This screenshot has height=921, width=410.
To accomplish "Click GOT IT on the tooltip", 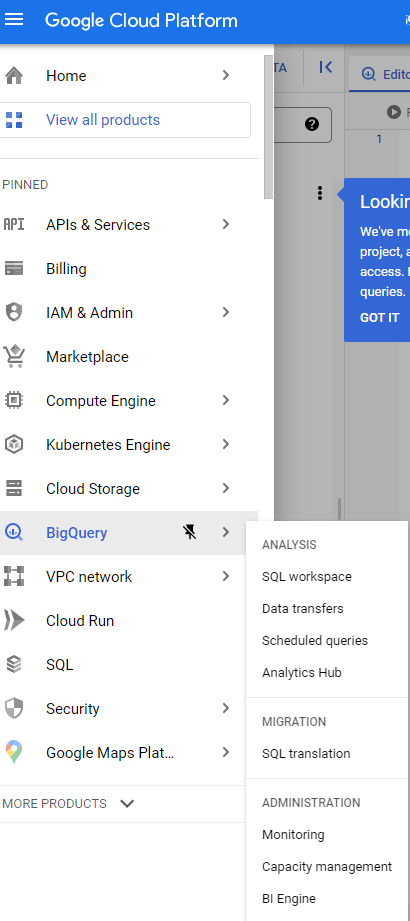I will coord(379,318).
